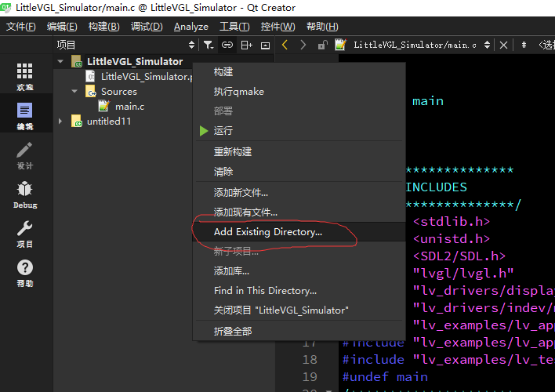Choose 添加现有文件... in the context menu
555x392 pixels.
299,212
